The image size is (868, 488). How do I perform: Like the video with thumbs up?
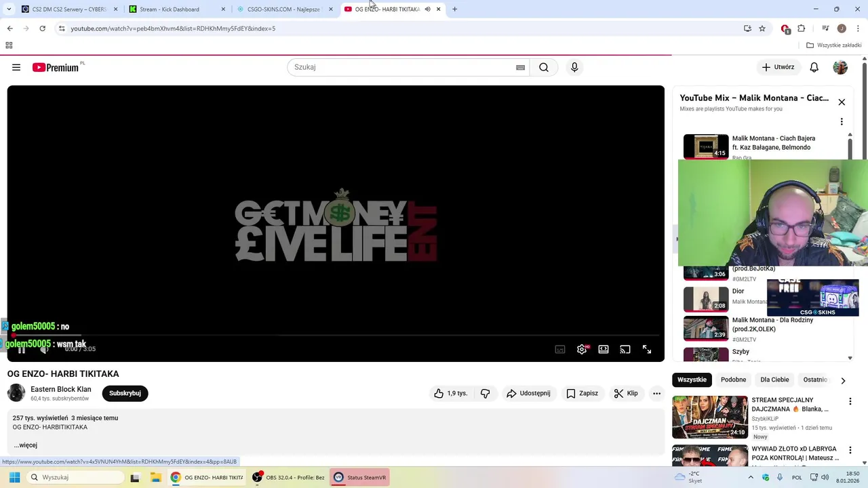pos(451,393)
